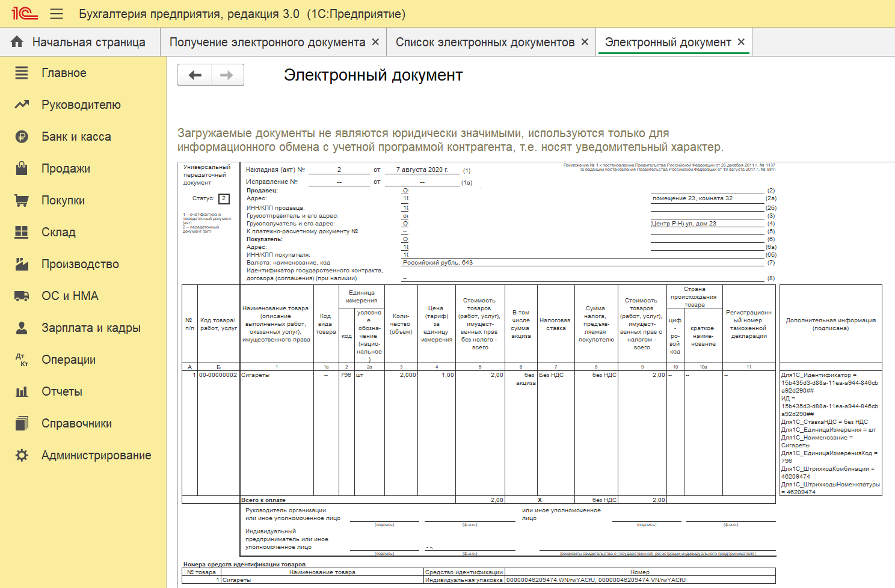Open the Зарплата и кадры section
895x588 pixels.
(91, 328)
